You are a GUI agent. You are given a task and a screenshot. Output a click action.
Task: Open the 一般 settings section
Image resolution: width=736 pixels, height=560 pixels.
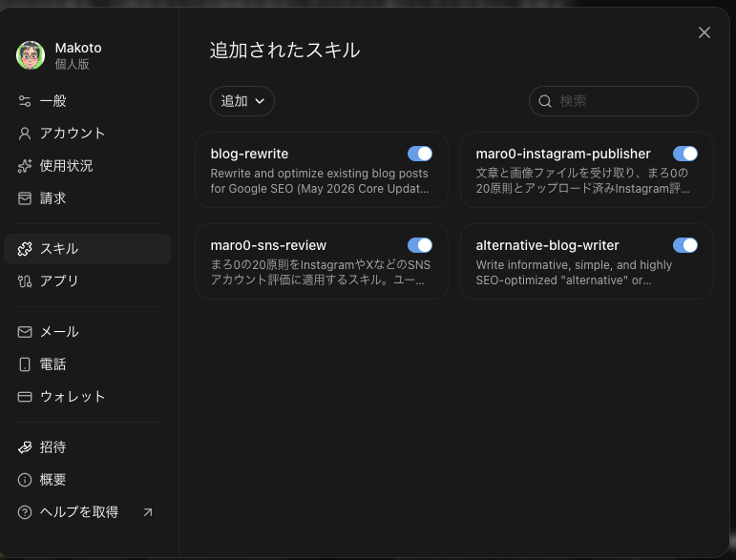point(87,101)
